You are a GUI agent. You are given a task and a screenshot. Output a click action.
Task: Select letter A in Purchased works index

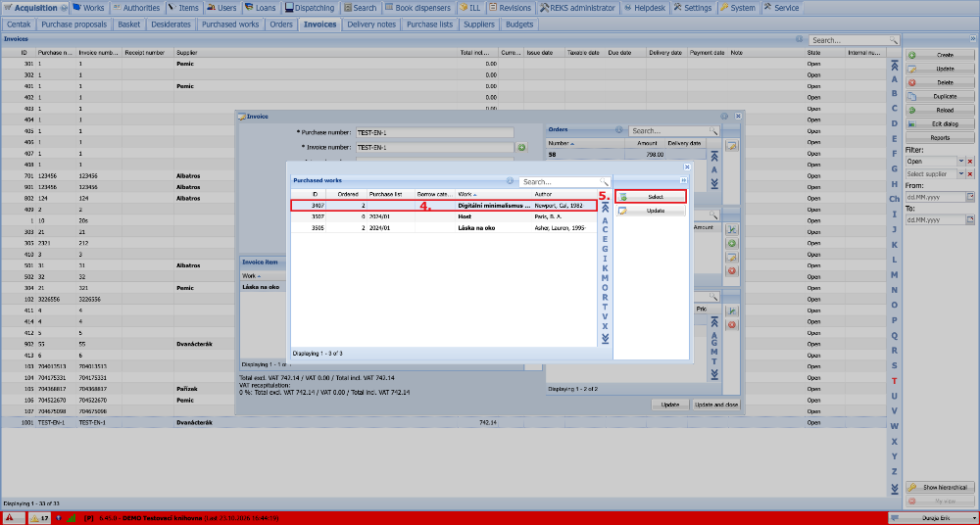(x=605, y=220)
